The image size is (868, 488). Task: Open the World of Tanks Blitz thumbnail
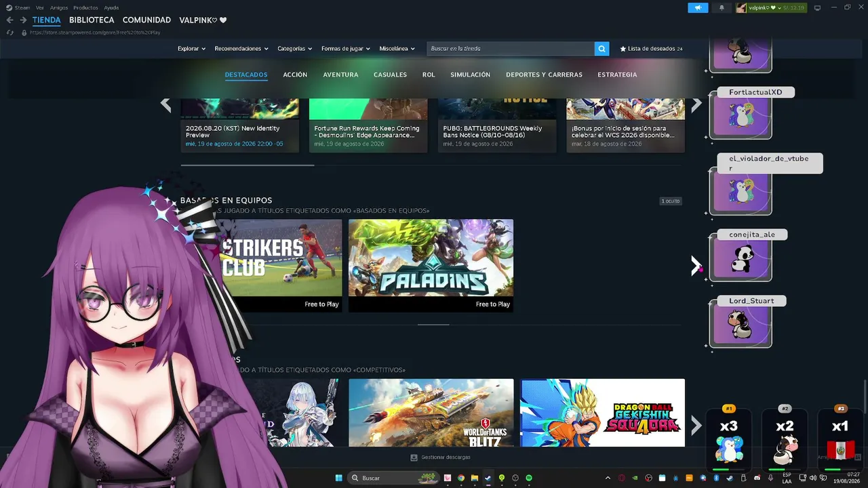pyautogui.click(x=431, y=413)
